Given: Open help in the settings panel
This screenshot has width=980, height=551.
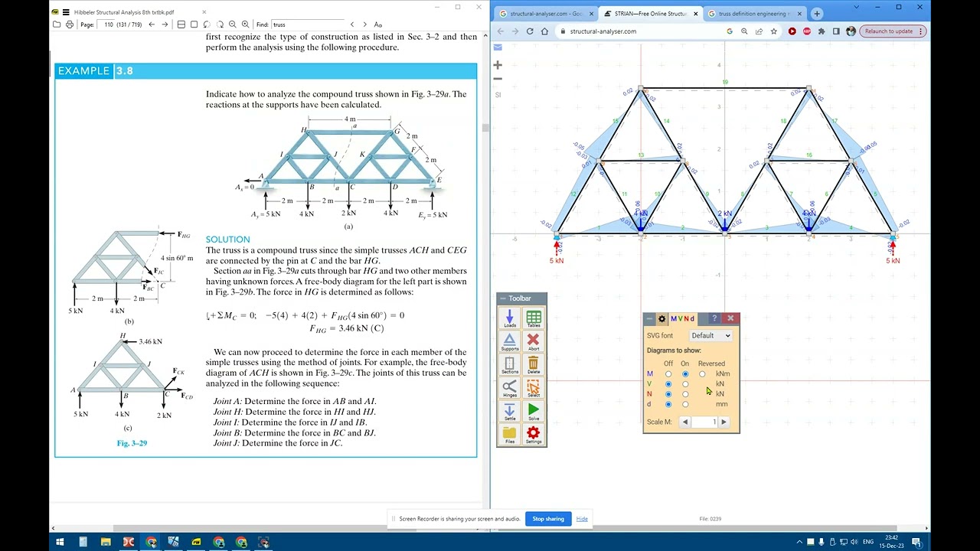Looking at the screenshot, I should tap(714, 318).
